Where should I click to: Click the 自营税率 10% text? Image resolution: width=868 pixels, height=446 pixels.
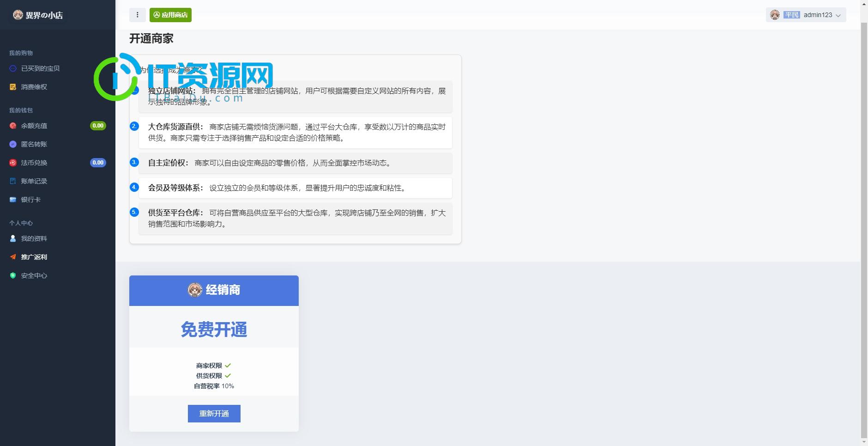[214, 386]
